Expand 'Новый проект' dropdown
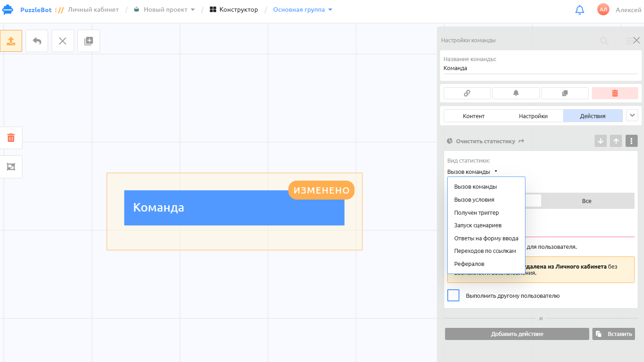 click(164, 9)
